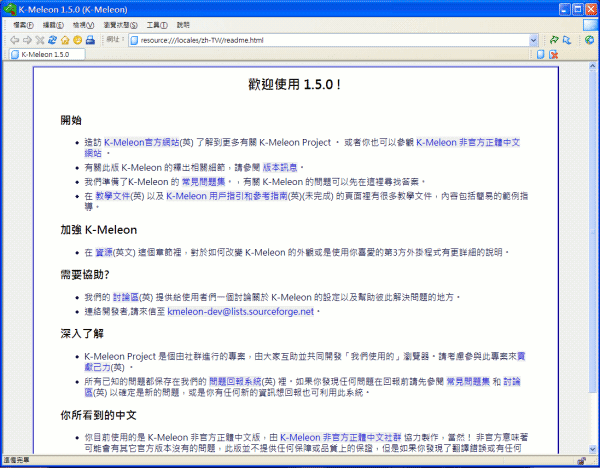Maximize the K-Meleon window
Image resolution: width=600 pixels, height=468 pixels.
pyautogui.click(x=578, y=9)
